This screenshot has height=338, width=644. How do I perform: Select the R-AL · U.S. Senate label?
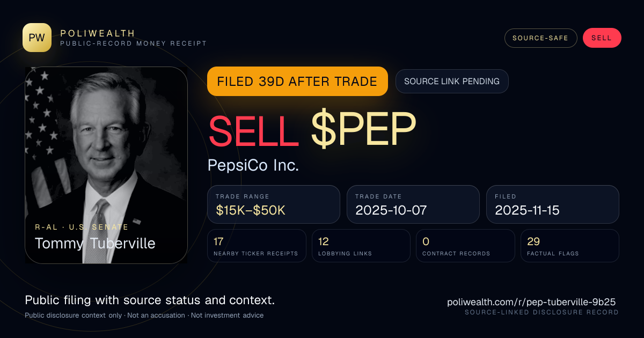point(82,227)
